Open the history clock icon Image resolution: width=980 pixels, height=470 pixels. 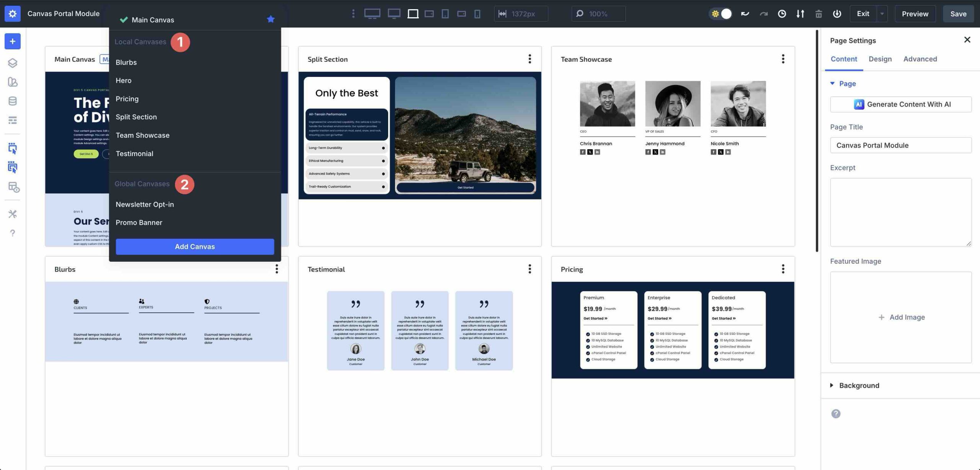click(782, 14)
